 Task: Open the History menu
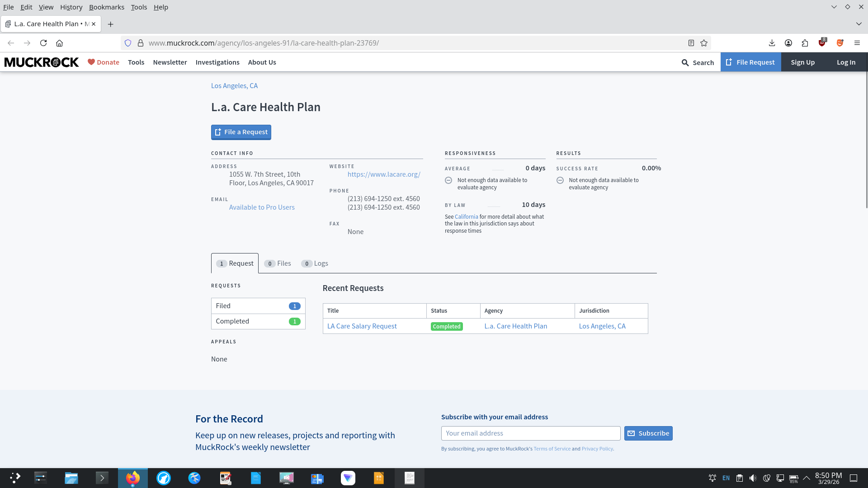pos(71,7)
